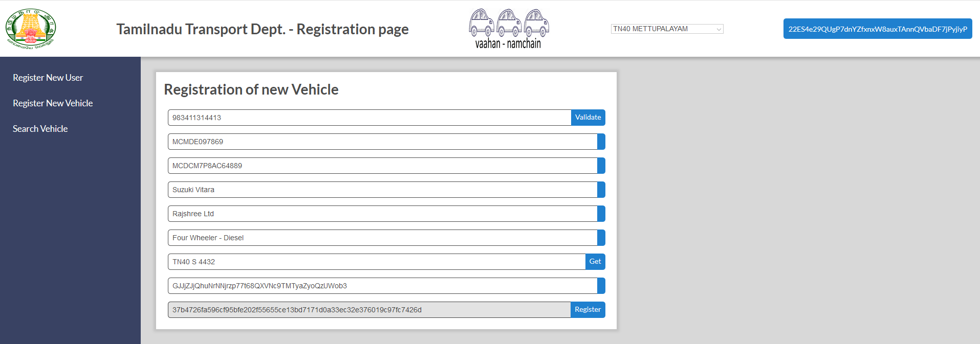Click the Get button
Screen dimensions: 980x344
[595, 262]
